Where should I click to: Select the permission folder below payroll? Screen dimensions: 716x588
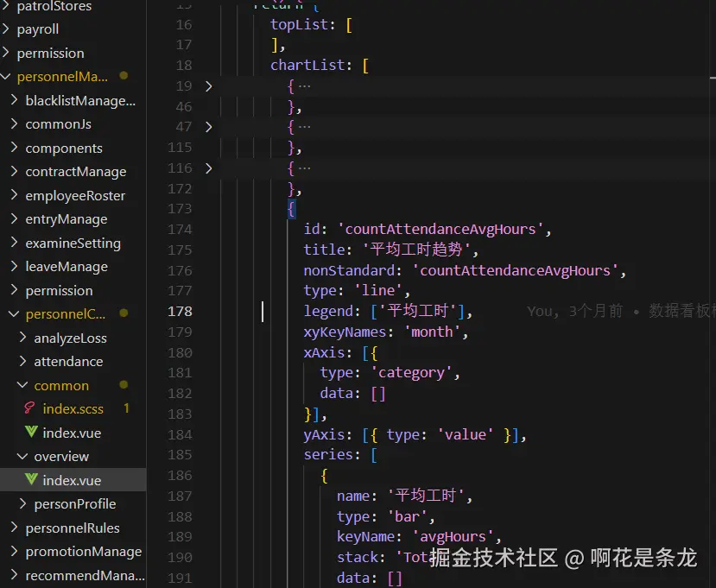[x=50, y=54]
